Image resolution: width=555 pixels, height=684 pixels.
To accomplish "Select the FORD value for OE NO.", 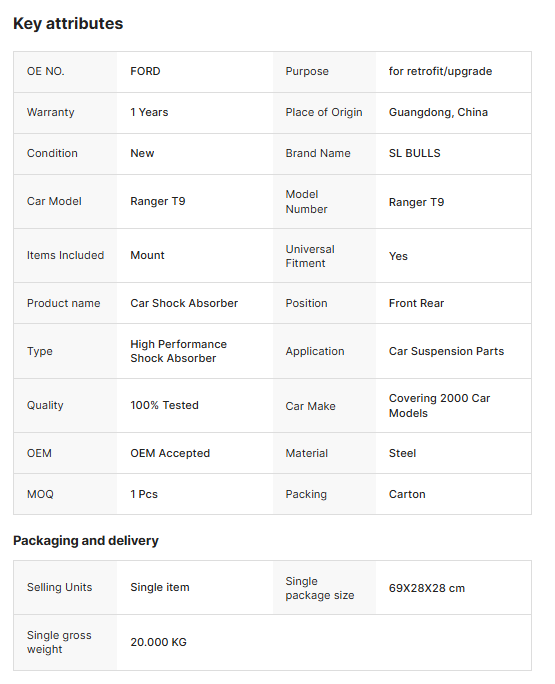I will pyautogui.click(x=145, y=71).
